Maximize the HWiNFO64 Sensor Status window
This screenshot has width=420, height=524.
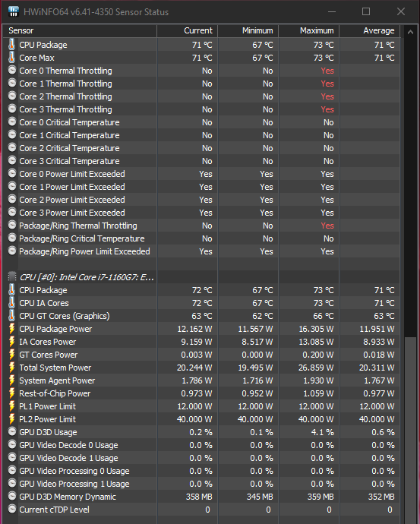[366, 11]
